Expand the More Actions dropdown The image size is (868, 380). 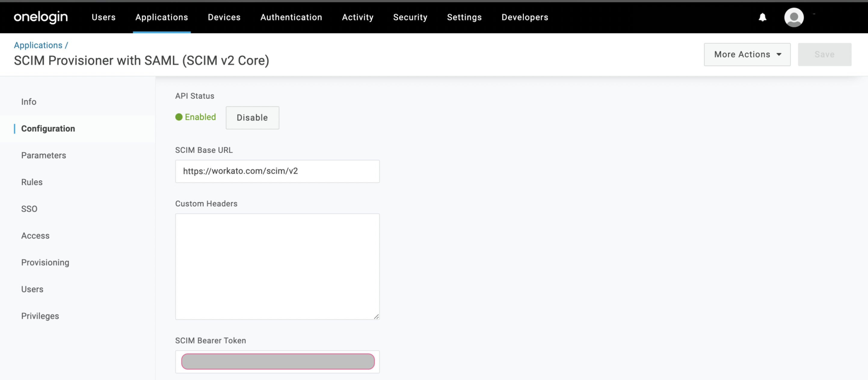[747, 54]
